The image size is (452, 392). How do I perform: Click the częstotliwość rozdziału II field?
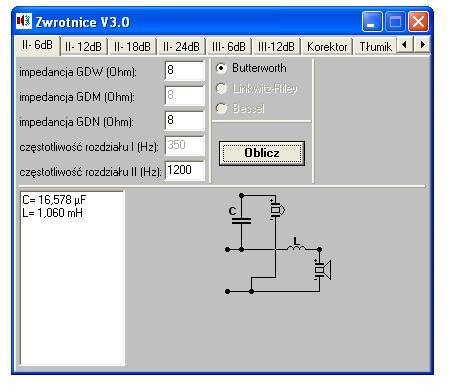click(184, 171)
